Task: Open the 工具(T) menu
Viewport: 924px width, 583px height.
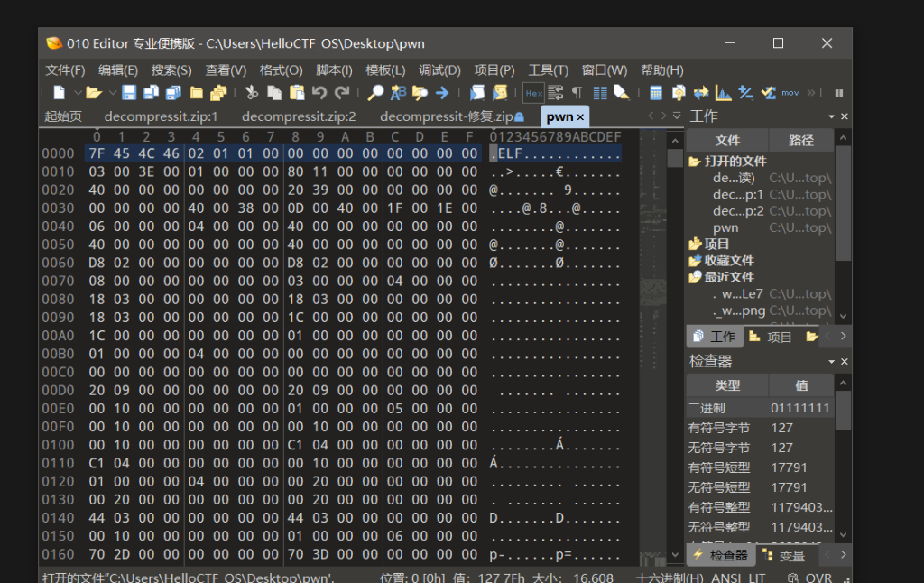Action: [x=548, y=70]
